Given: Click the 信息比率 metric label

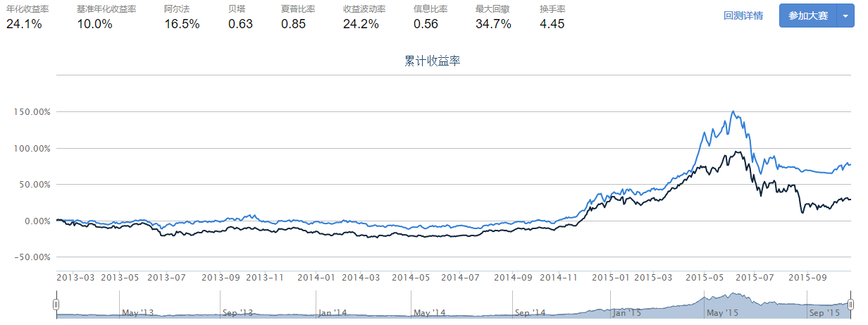Looking at the screenshot, I should click(430, 9).
